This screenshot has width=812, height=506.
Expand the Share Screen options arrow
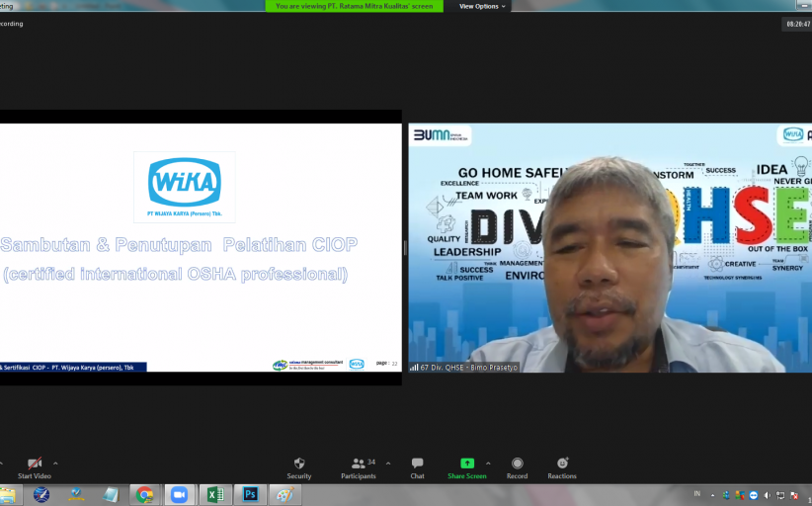(x=488, y=464)
